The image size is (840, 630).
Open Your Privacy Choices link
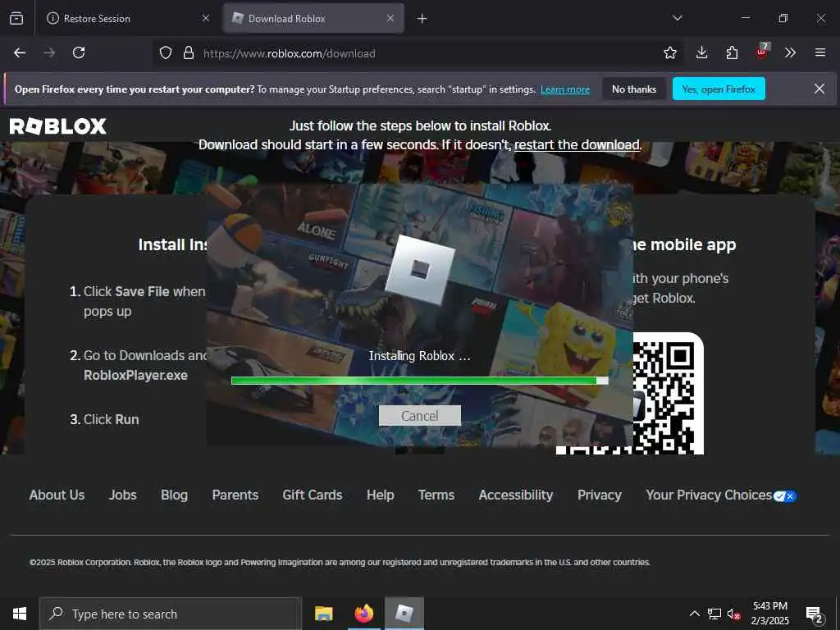[x=709, y=495]
